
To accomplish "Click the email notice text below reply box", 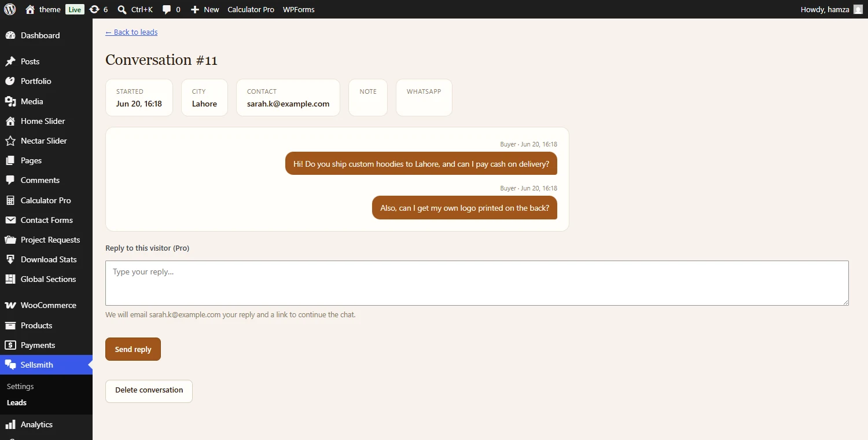I will point(230,315).
